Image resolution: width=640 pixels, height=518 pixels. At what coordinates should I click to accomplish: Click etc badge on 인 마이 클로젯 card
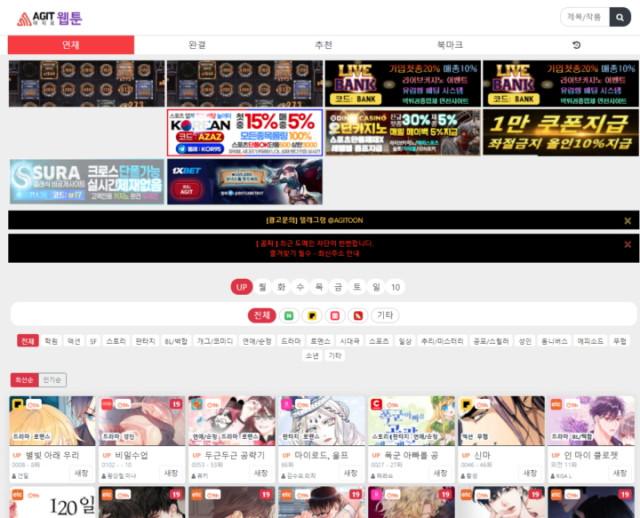pos(556,404)
